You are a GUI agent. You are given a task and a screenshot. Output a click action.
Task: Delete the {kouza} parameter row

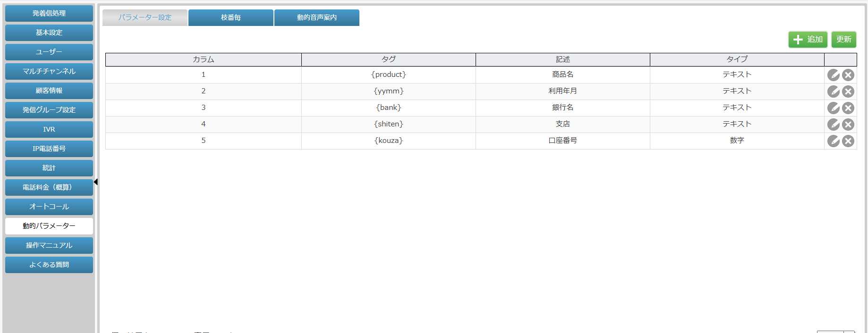(x=848, y=141)
